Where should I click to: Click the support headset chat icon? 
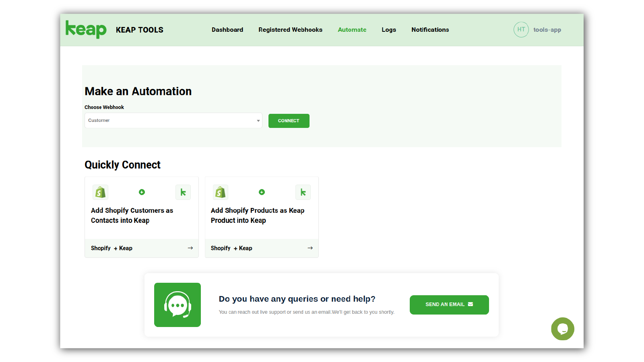178,305
